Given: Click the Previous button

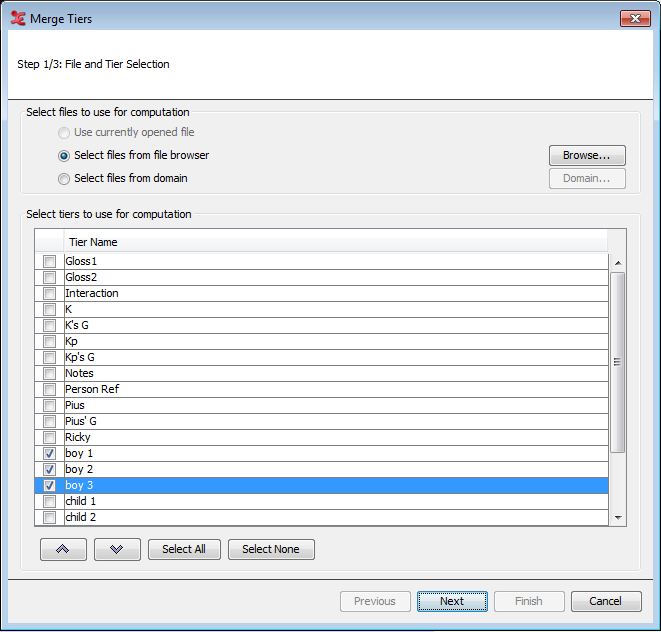Looking at the screenshot, I should tap(375, 601).
